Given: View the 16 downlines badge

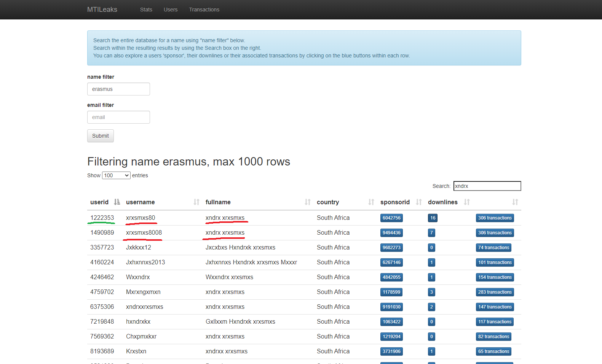Looking at the screenshot, I should click(433, 218).
